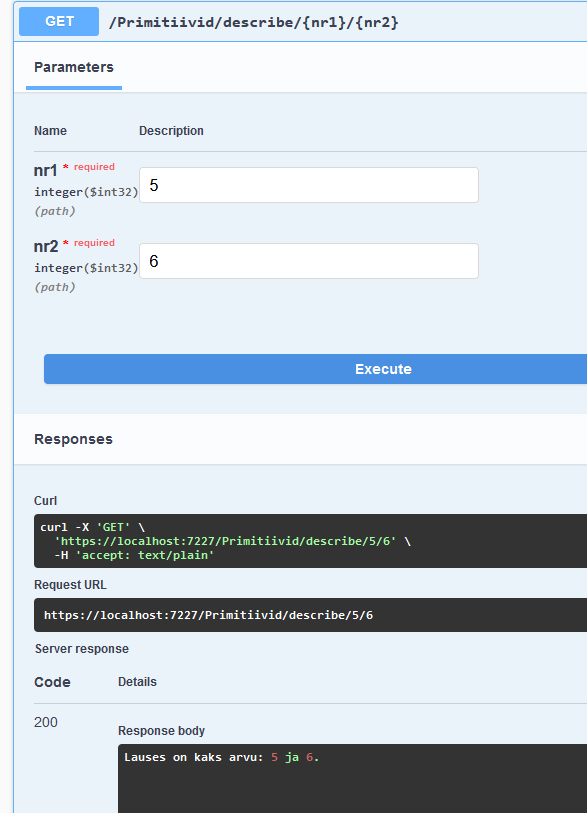
Task: Select the curl command code block
Action: [310, 541]
